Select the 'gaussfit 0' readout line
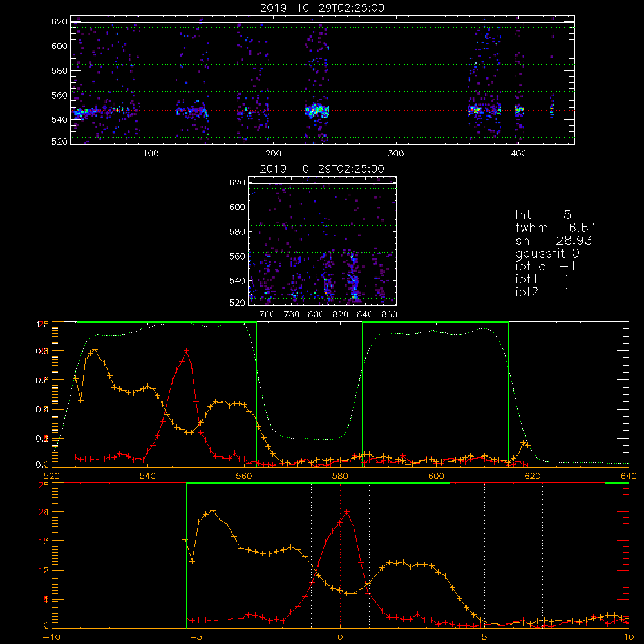 coord(547,253)
